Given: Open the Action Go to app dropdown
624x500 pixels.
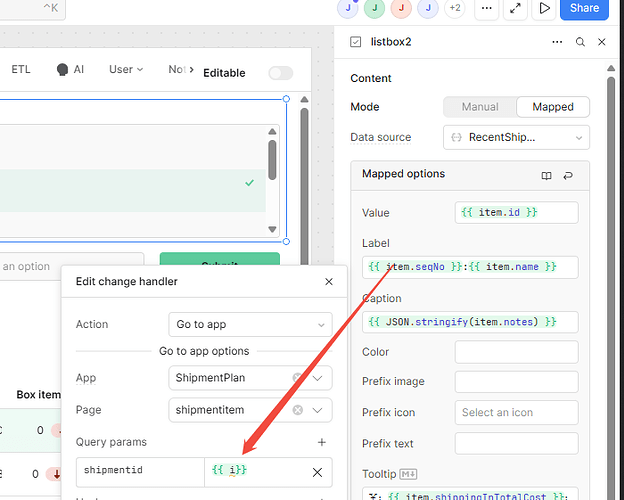Looking at the screenshot, I should [x=250, y=324].
